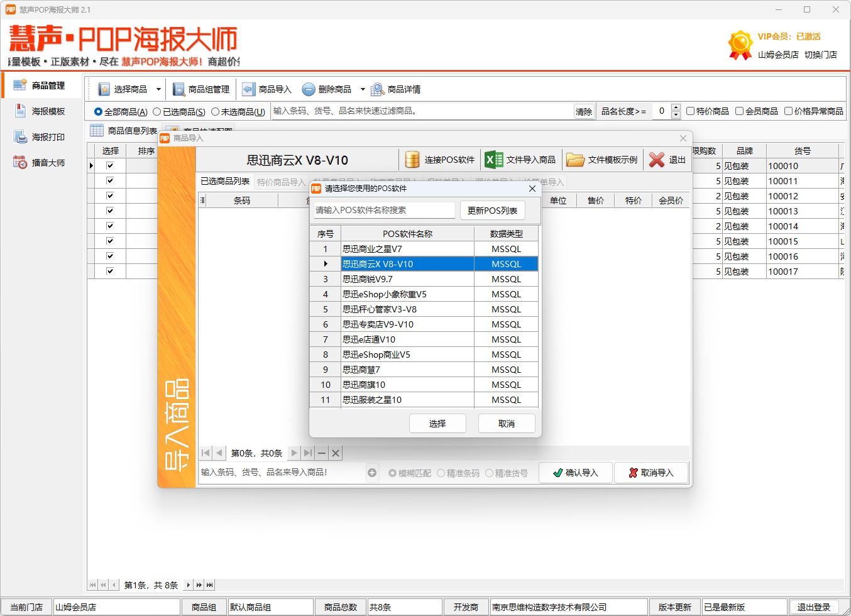Image resolution: width=851 pixels, height=616 pixels.
Task: Click the 更新POS列表 button
Action: coord(493,210)
